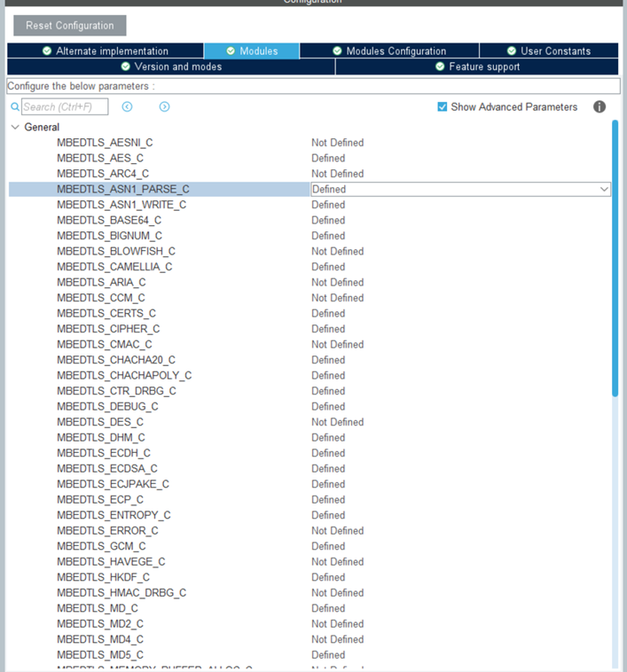Viewport: 627px width, 672px height.
Task: Click the Not Defined value of MBEDTLS_AESNI_C
Action: [338, 143]
